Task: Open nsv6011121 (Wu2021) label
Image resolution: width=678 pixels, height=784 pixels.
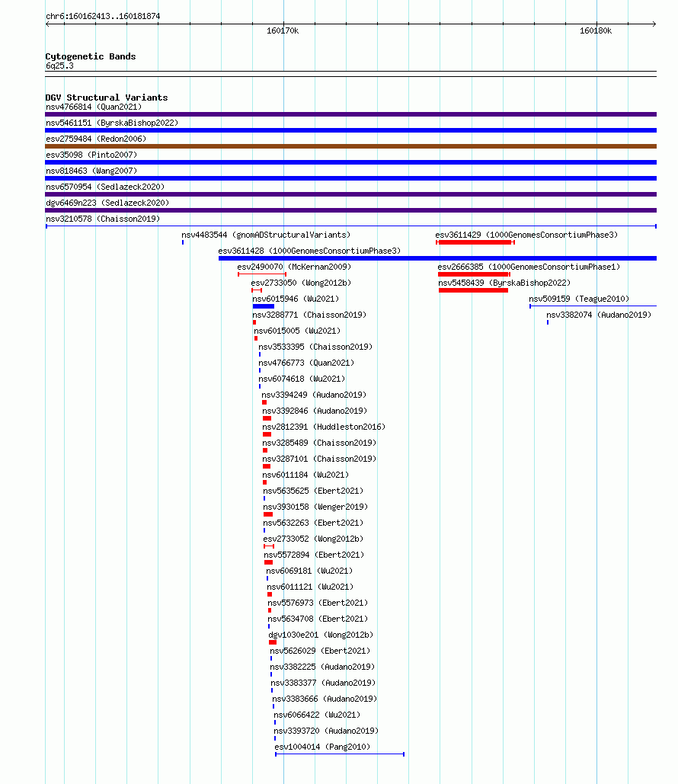Action: tap(310, 587)
